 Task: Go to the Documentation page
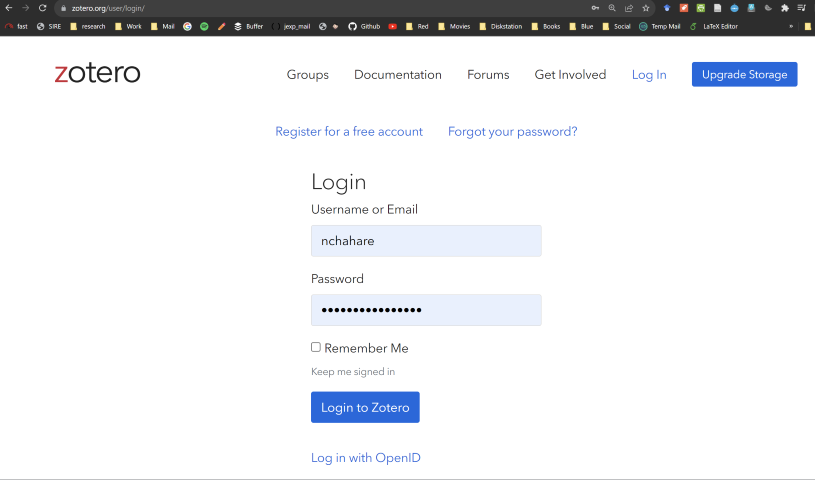[x=397, y=75]
